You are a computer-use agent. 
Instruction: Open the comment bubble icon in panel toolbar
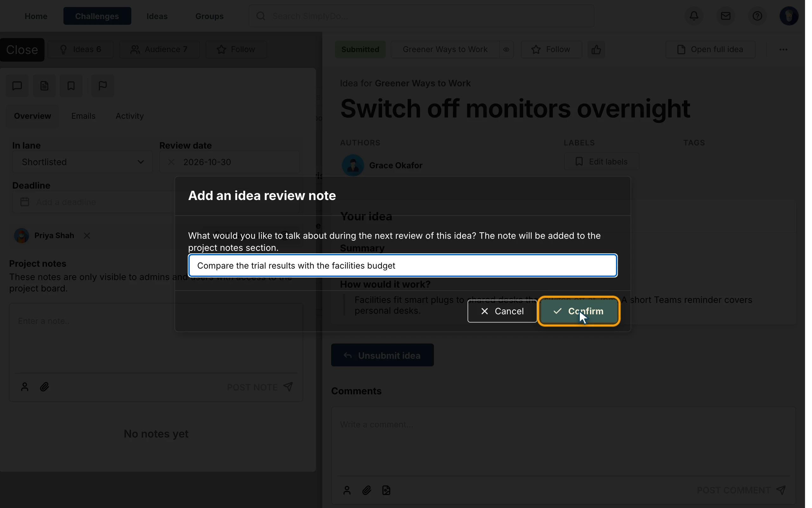click(x=17, y=86)
